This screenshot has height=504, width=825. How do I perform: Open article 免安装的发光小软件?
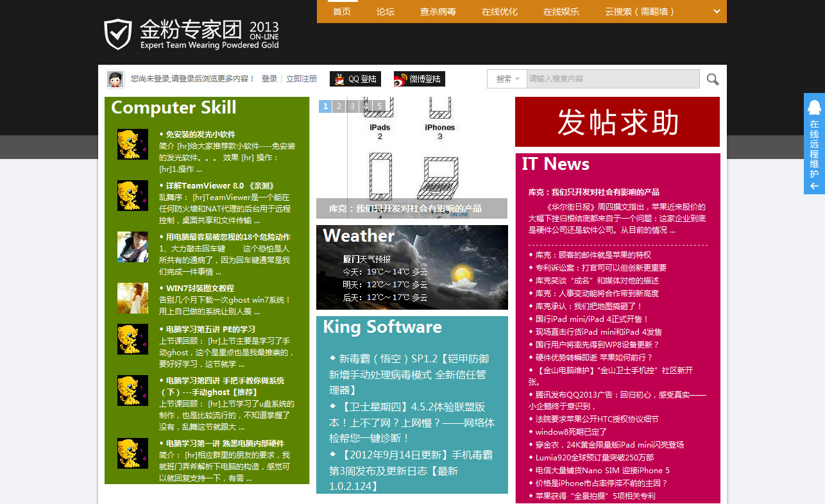coord(201,135)
